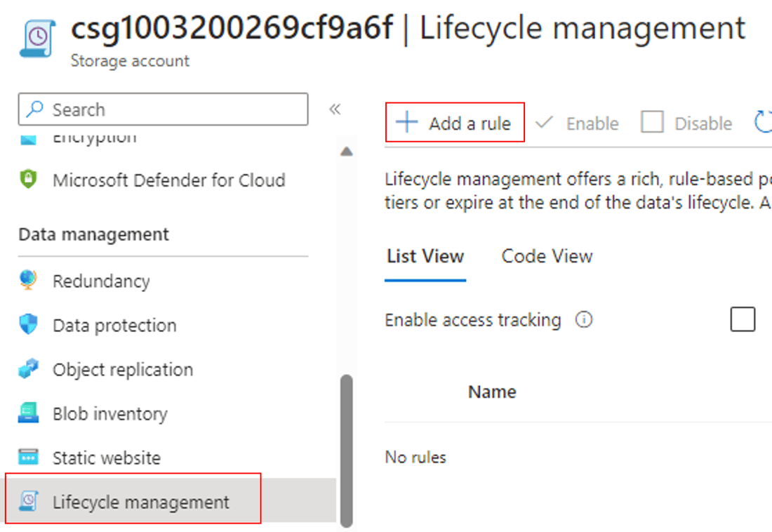Viewport: 772px width, 532px height.
Task: Select the Redundancy globe icon
Action: [x=29, y=281]
